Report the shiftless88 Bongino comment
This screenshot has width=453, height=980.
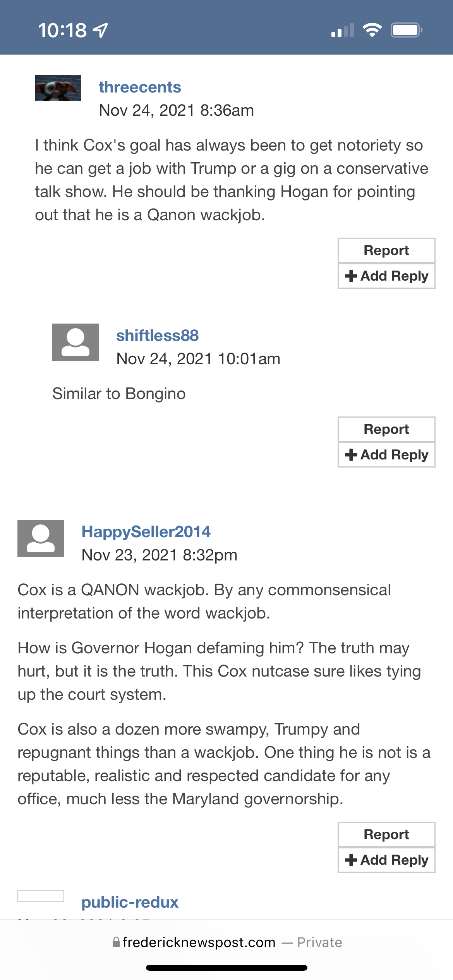[386, 429]
